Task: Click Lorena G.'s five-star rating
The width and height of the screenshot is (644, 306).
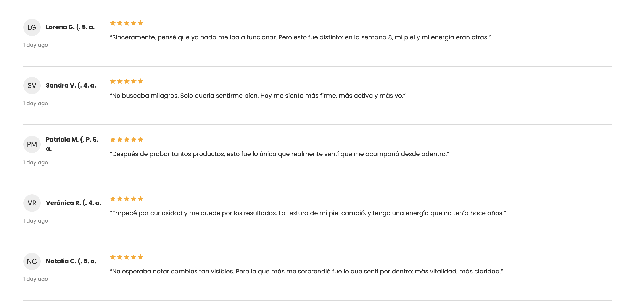Action: point(127,23)
